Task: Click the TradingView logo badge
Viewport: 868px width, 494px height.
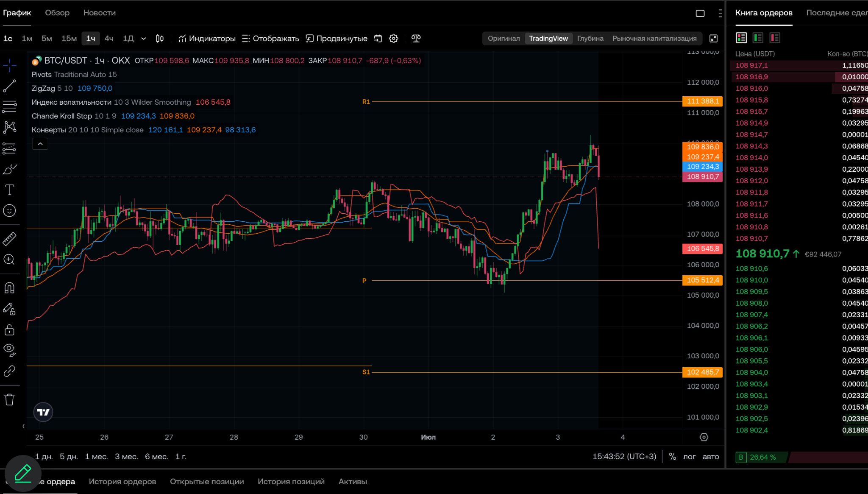Action: 43,412
